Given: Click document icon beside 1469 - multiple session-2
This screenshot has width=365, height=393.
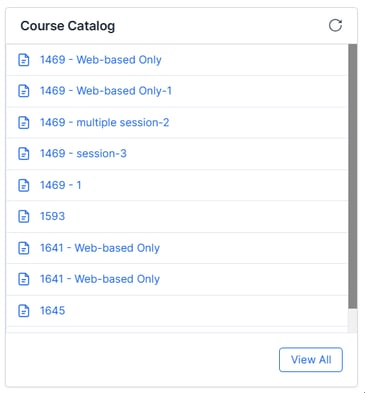Looking at the screenshot, I should pos(23,122).
